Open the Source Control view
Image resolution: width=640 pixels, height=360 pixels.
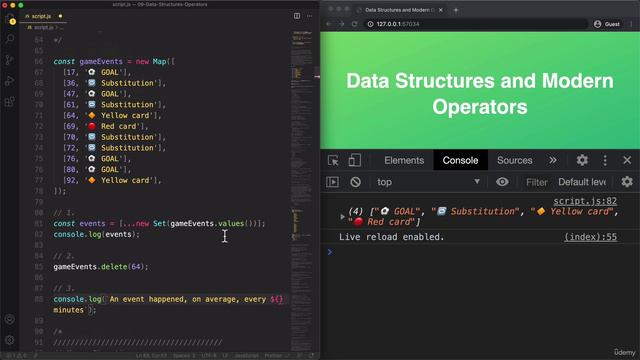pos(10,60)
